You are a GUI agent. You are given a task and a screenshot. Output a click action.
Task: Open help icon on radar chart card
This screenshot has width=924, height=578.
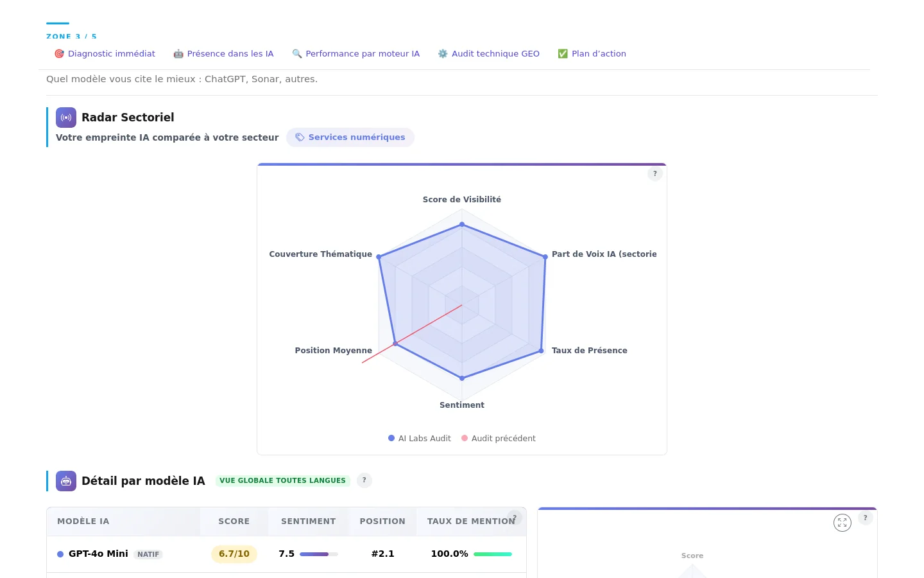click(x=655, y=174)
